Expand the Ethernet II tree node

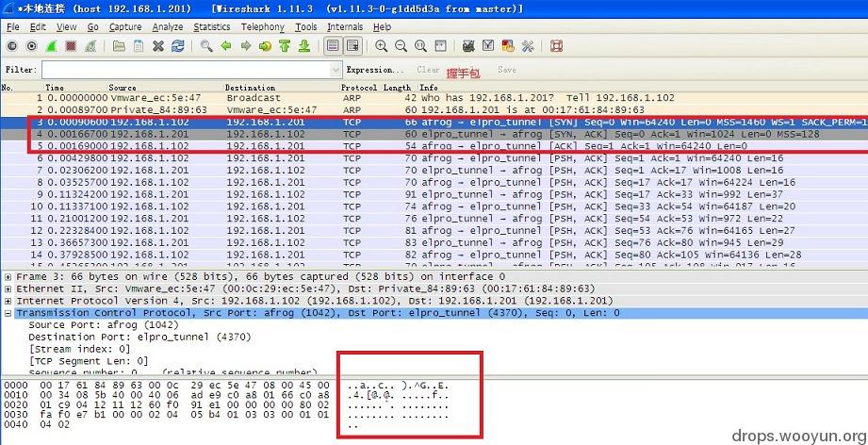[8, 288]
